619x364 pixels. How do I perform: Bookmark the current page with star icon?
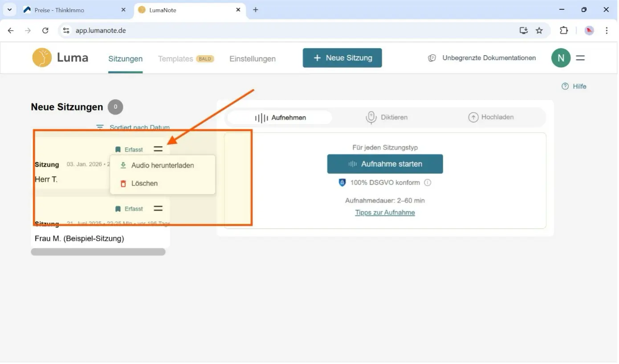tap(539, 30)
